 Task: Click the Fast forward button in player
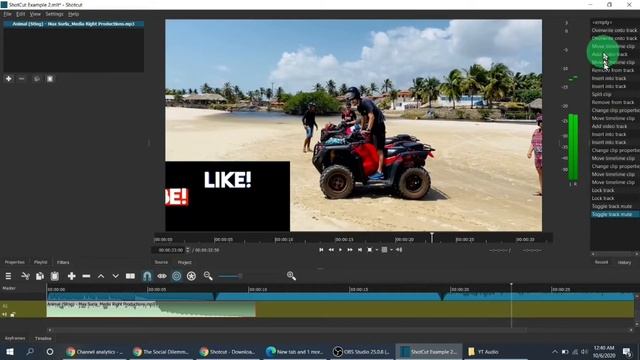pos(350,250)
